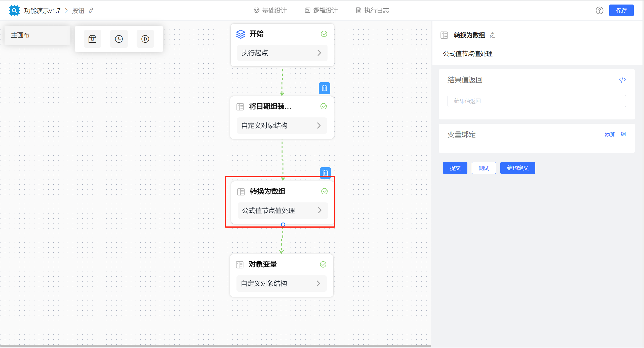Save changes with 保存 button
The image size is (644, 348).
(621, 10)
